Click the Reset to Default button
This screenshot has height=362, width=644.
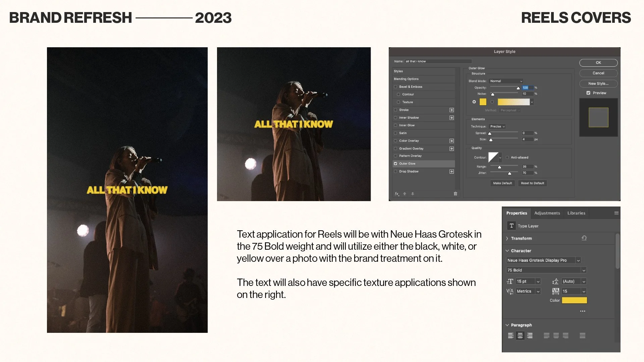532,183
